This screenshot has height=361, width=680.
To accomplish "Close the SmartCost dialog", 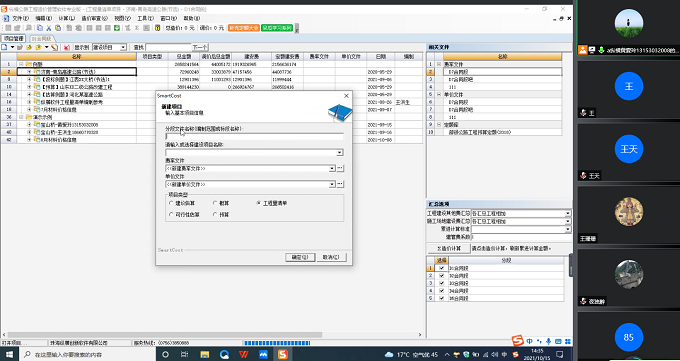I will click(346, 96).
